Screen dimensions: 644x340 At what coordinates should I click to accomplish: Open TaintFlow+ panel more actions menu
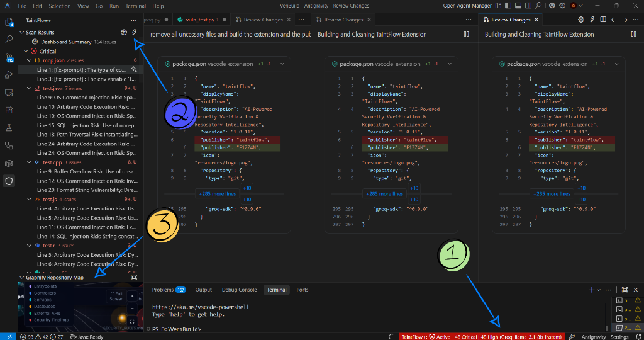[133, 20]
